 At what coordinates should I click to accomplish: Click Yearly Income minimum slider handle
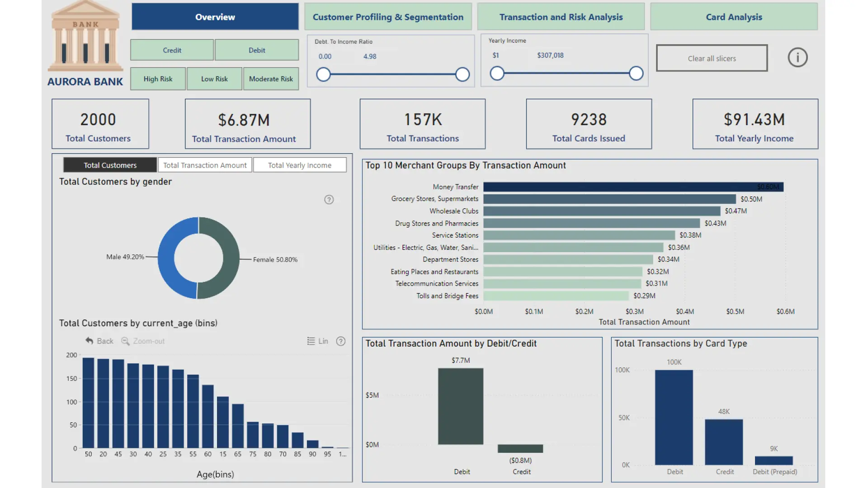[497, 73]
